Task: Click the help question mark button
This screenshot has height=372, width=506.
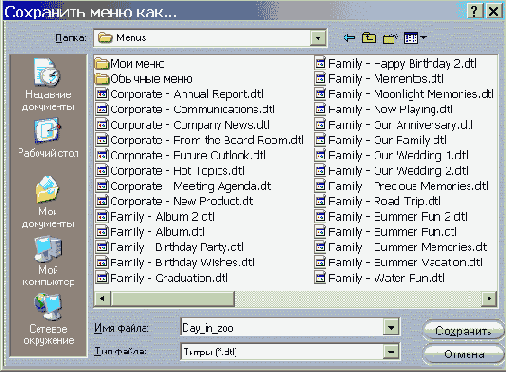Action: pos(475,11)
